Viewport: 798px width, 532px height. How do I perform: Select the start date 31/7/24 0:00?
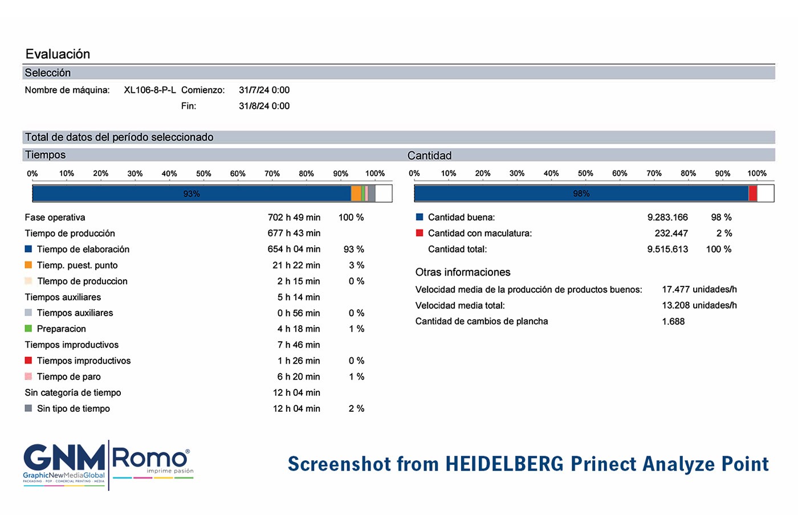click(x=264, y=90)
